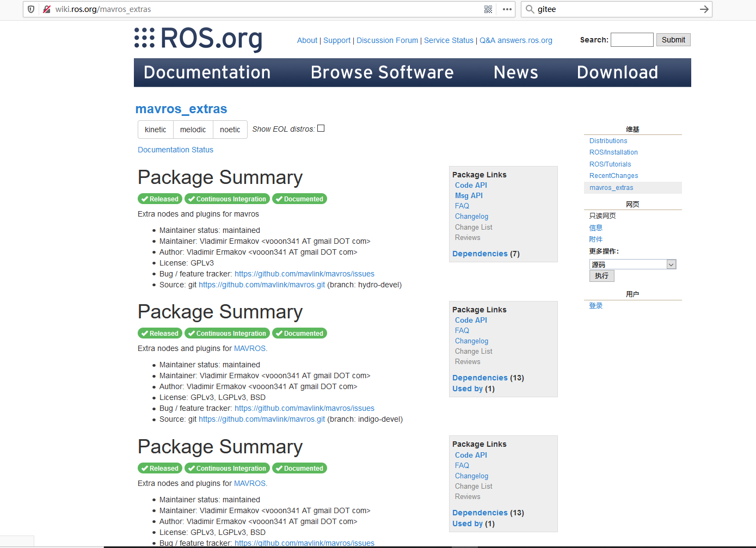Click the wiki Search input field
Viewport: 756px width, 548px height.
[x=632, y=40]
